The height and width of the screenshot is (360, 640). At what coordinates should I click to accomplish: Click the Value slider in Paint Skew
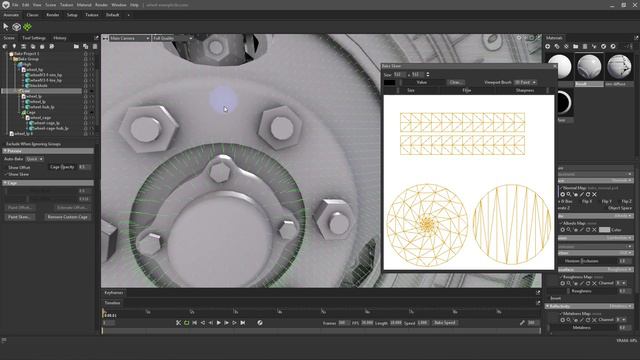[422, 82]
